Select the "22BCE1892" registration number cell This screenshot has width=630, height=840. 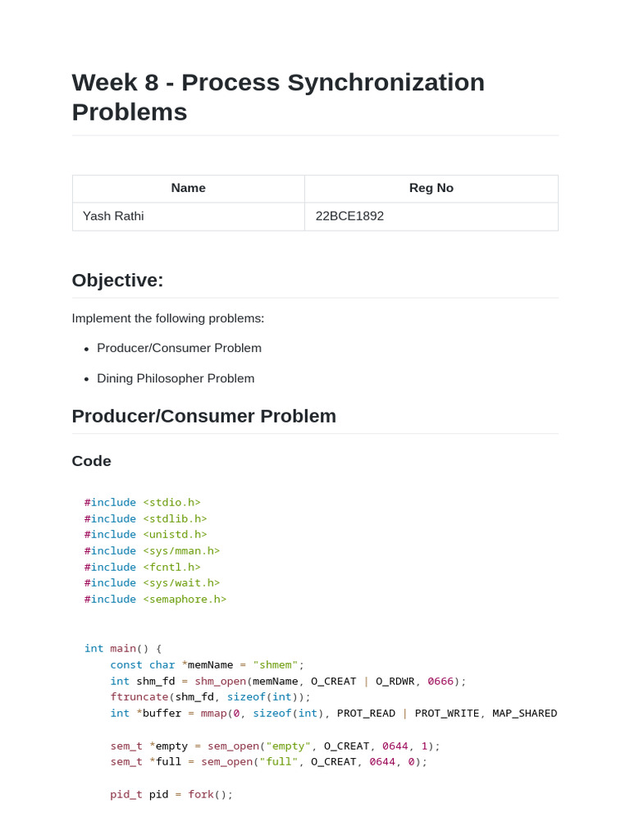tap(349, 217)
